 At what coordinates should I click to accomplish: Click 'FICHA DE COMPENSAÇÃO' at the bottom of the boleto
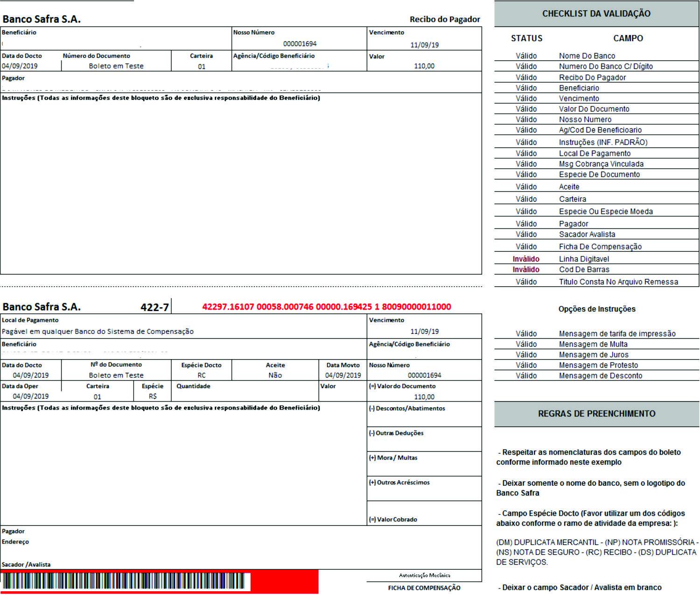coord(424,588)
